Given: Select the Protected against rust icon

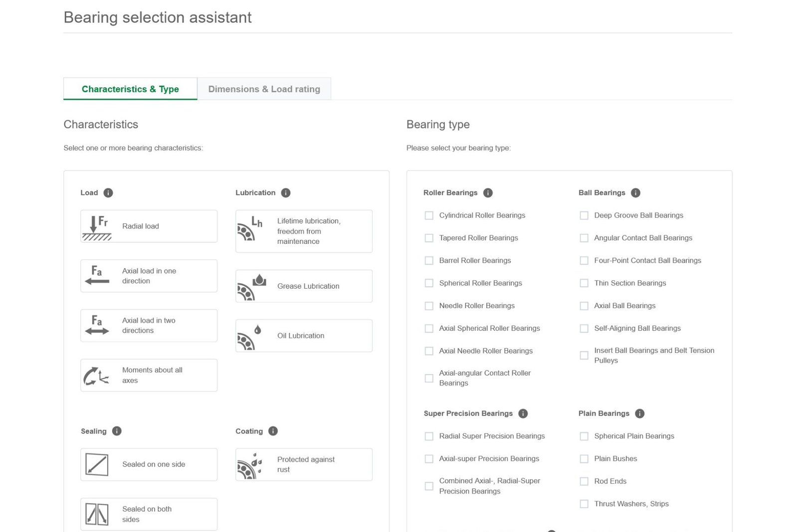Looking at the screenshot, I should tap(250, 465).
